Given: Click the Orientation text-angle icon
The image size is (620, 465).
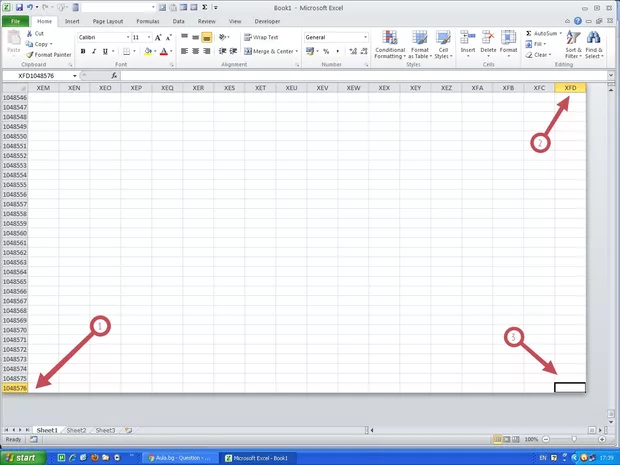Looking at the screenshot, I should [x=223, y=37].
